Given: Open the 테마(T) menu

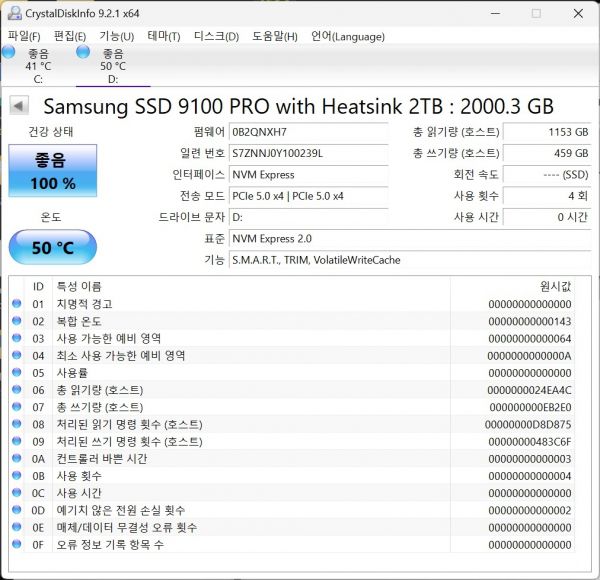Looking at the screenshot, I should click(x=164, y=36).
